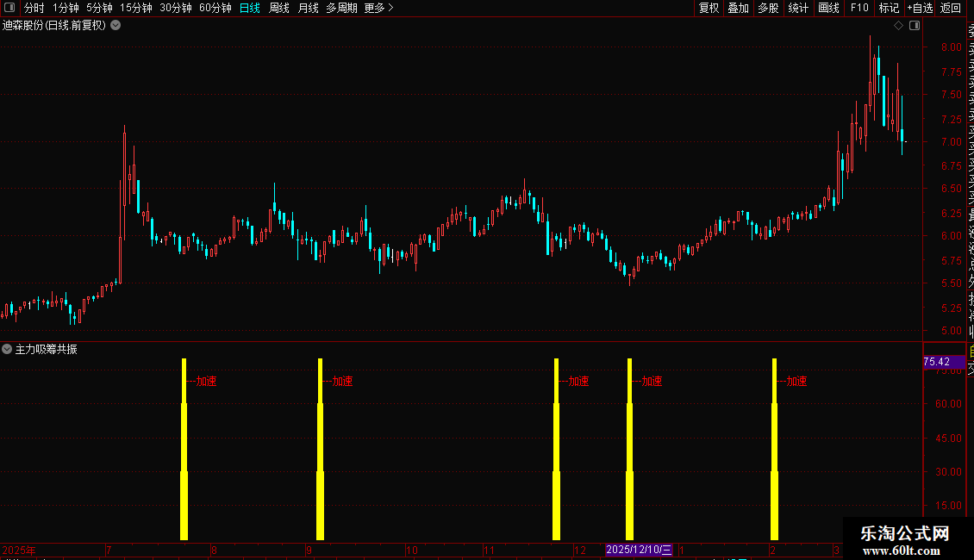Select the 5分钟 period tab
The image size is (974, 560).
point(99,8)
